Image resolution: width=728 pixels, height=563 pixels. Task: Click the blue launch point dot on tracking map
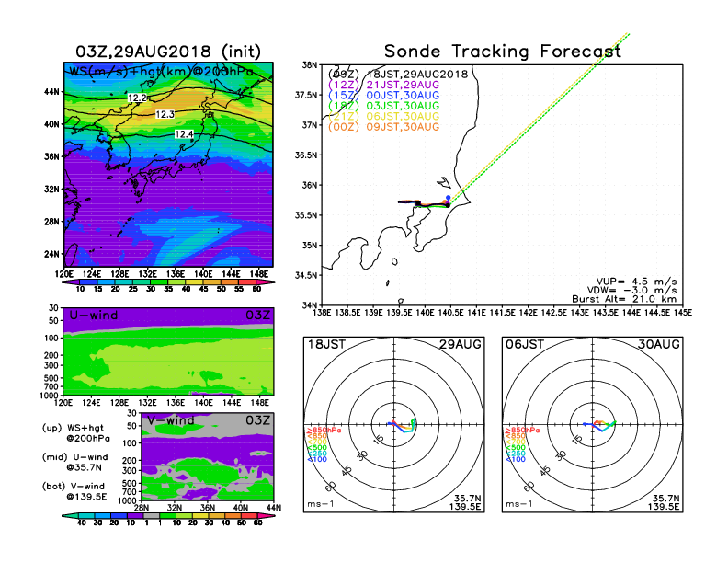coord(448,198)
